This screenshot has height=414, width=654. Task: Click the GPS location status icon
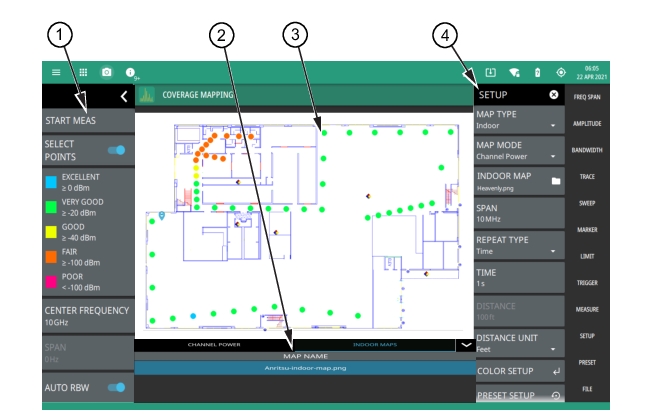tap(561, 73)
